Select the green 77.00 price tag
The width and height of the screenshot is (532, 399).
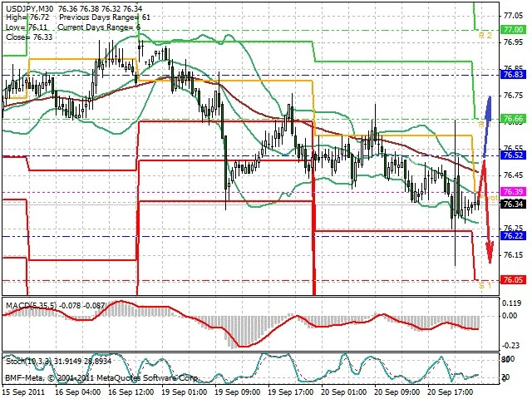coord(514,30)
